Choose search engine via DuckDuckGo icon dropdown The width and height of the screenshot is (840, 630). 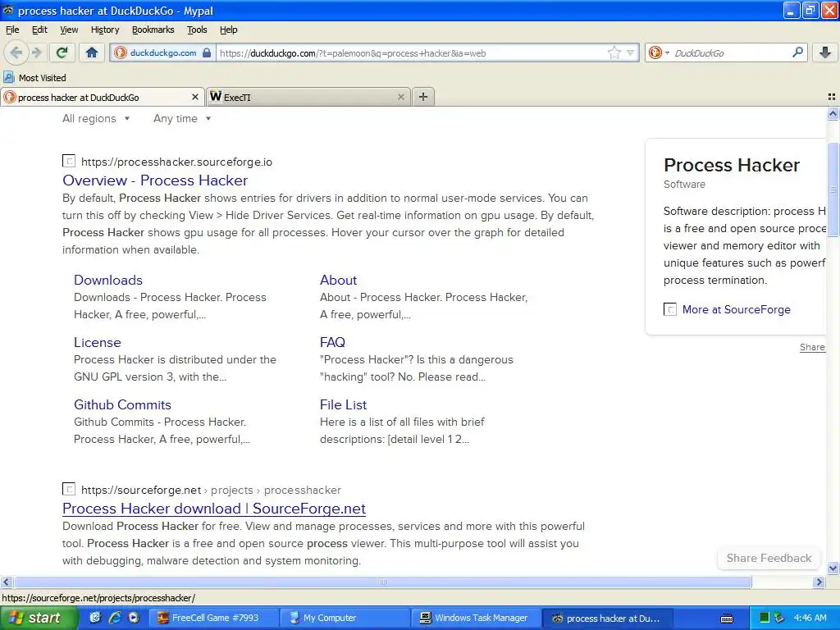(659, 52)
